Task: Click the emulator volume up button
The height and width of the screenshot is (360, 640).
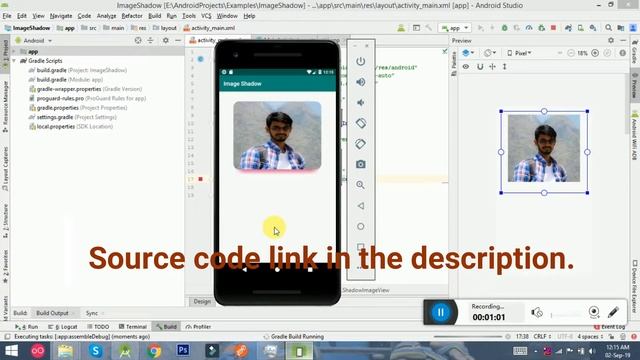Action: [360, 82]
